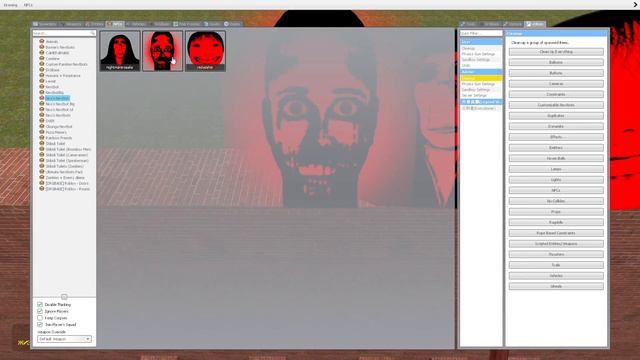Click the icon beside Rainbow Friends

pyautogui.click(x=42, y=138)
